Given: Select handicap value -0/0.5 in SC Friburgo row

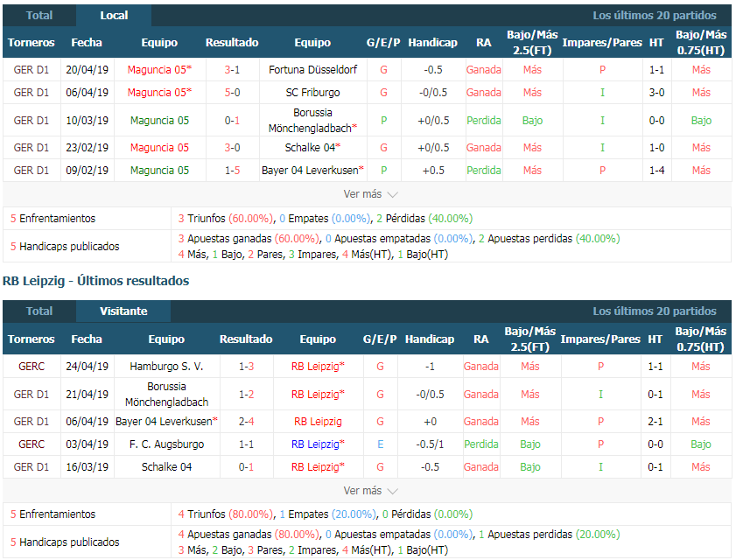Looking at the screenshot, I should click(433, 93).
